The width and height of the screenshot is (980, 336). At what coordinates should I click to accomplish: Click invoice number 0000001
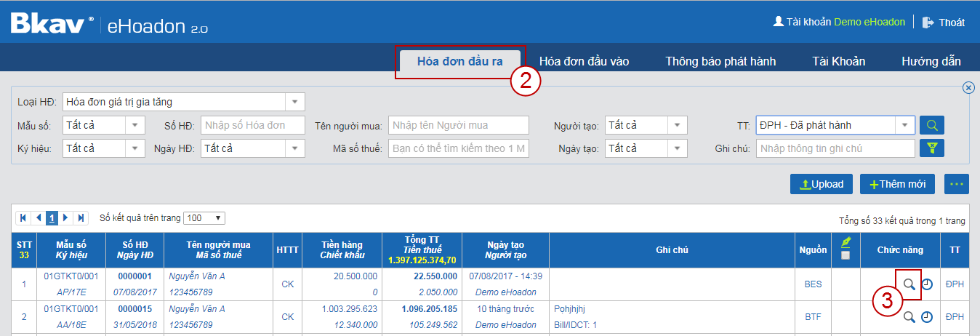pyautogui.click(x=134, y=276)
